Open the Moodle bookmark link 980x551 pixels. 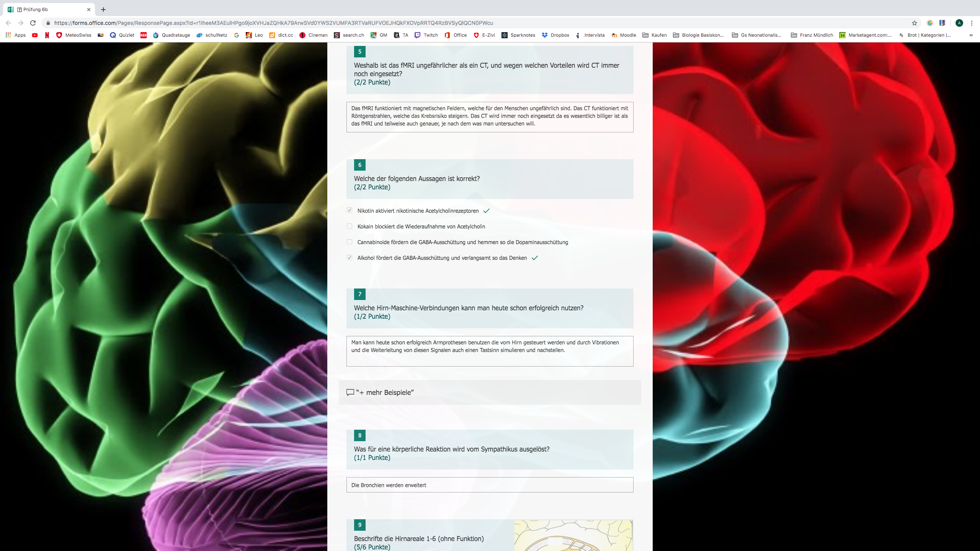[624, 35]
